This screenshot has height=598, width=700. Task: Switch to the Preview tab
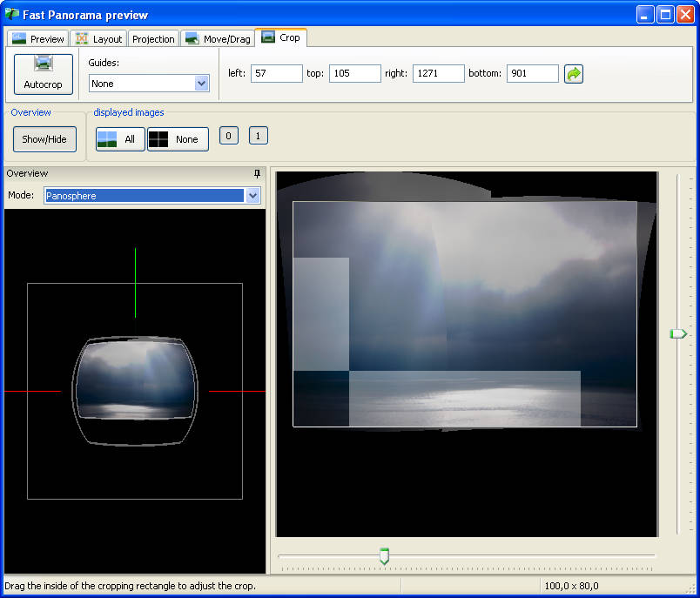tap(38, 38)
